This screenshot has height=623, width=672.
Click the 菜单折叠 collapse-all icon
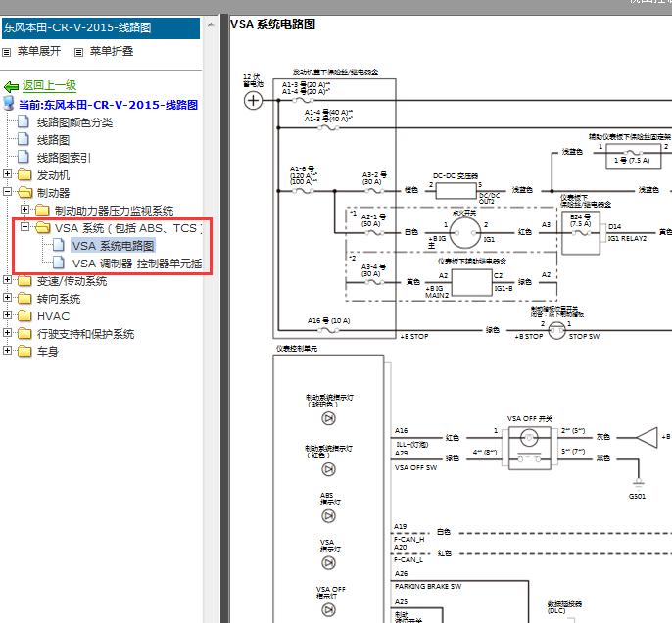click(78, 52)
